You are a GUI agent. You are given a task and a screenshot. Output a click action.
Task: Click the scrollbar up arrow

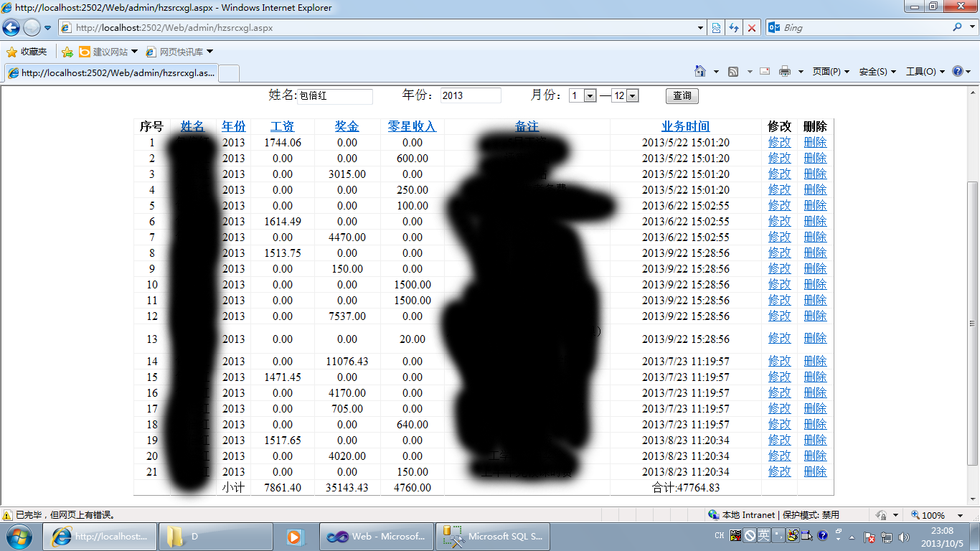click(x=973, y=91)
